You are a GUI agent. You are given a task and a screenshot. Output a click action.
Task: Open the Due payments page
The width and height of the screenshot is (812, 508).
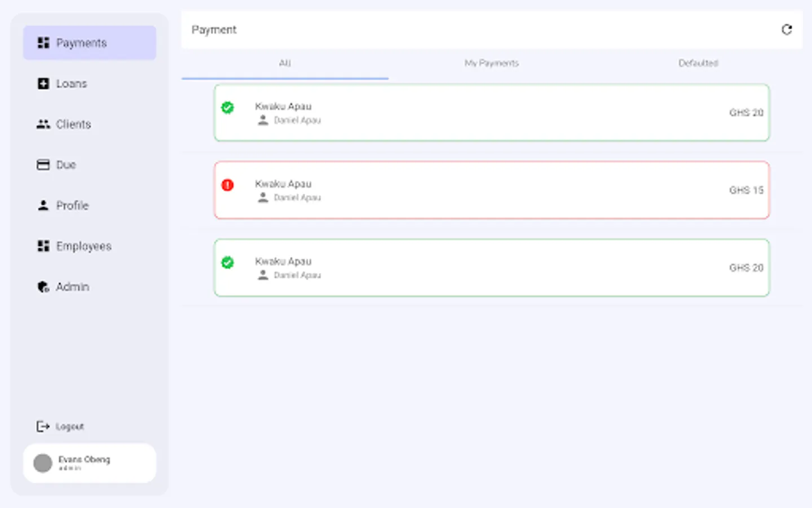[x=65, y=165]
